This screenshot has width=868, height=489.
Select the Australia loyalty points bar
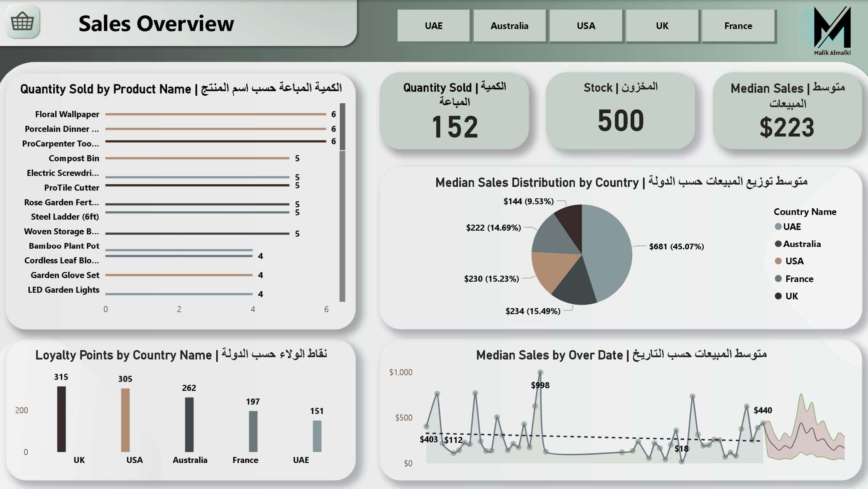[189, 425]
